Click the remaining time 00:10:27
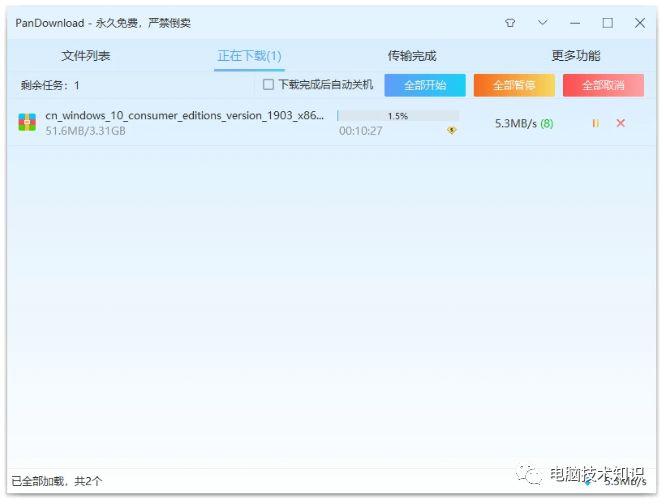Viewport: 666px width, 504px height. point(361,131)
